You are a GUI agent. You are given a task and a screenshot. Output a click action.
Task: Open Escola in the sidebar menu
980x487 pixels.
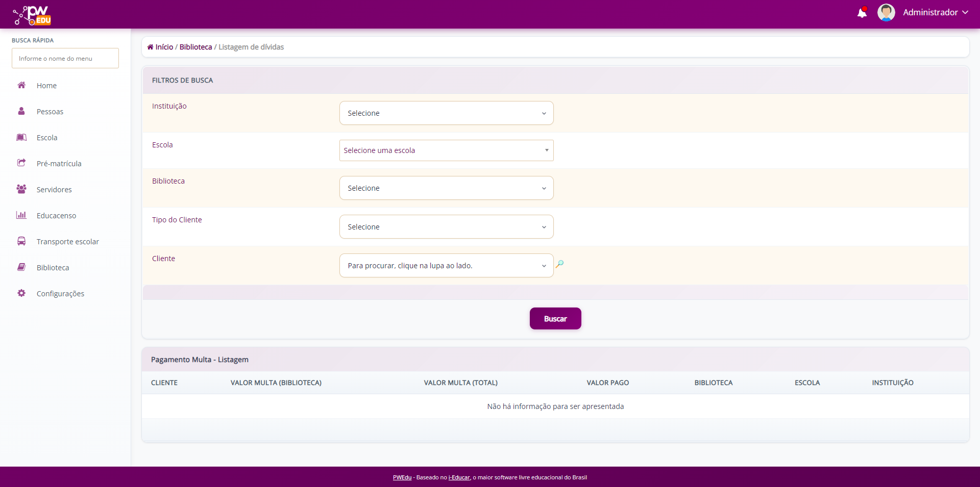(47, 138)
